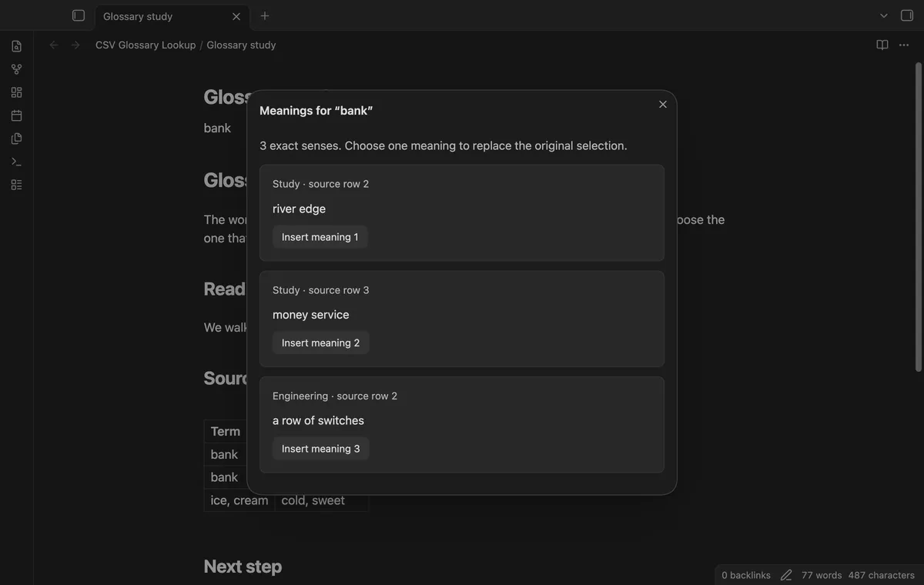The image size is (924, 585).
Task: Click the 487 characters count
Action: (x=882, y=575)
